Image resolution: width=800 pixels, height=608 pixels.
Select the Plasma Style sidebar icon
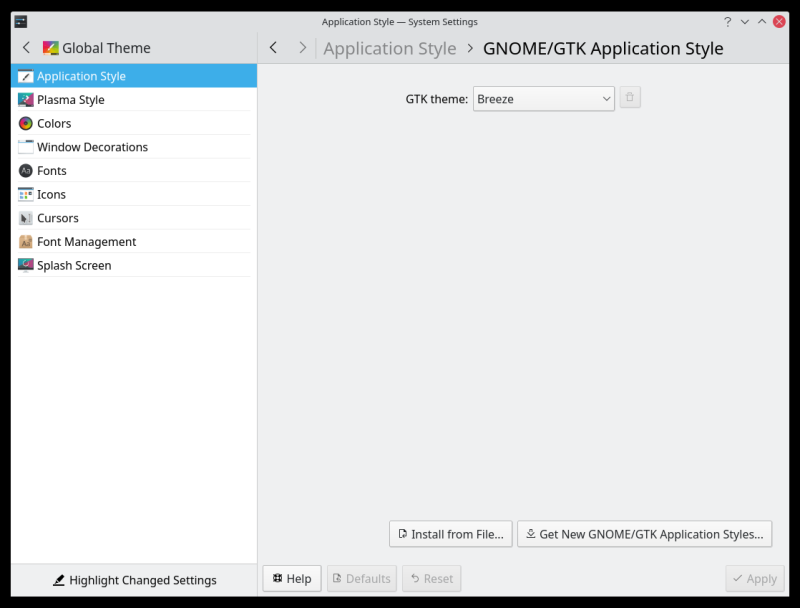pyautogui.click(x=24, y=99)
